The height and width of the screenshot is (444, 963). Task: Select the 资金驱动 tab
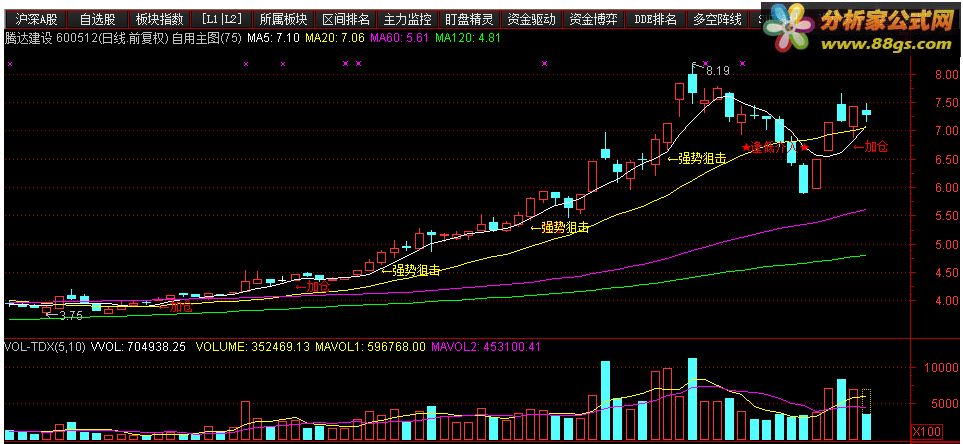point(531,20)
